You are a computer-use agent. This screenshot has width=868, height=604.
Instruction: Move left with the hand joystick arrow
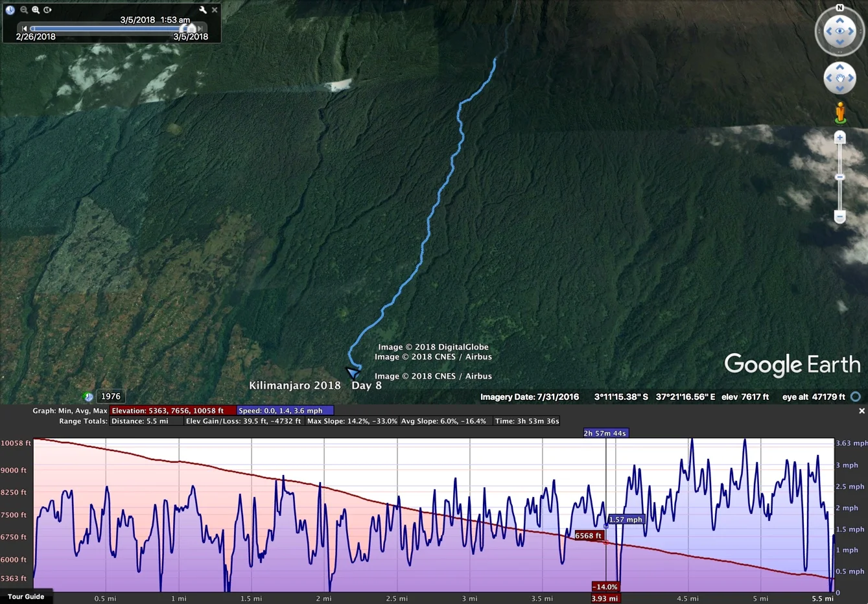coord(828,78)
